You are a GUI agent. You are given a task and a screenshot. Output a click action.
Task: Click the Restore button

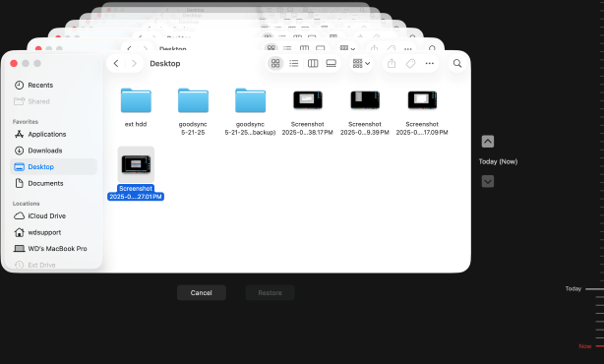pyautogui.click(x=270, y=293)
